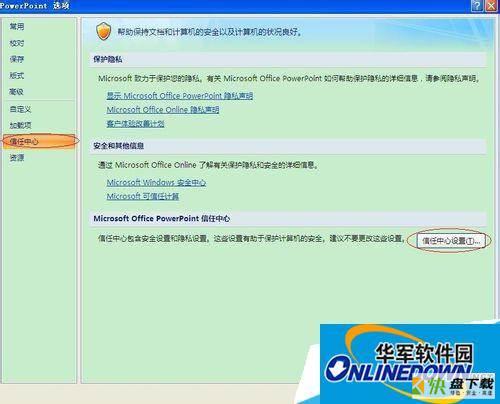Open the 客户体验改善计划 link

pyautogui.click(x=135, y=124)
